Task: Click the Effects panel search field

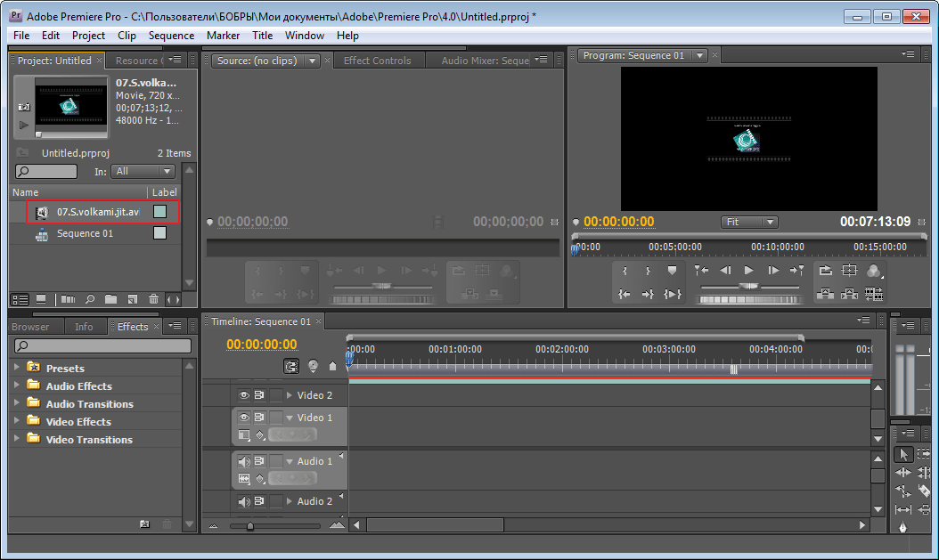Action: point(103,345)
